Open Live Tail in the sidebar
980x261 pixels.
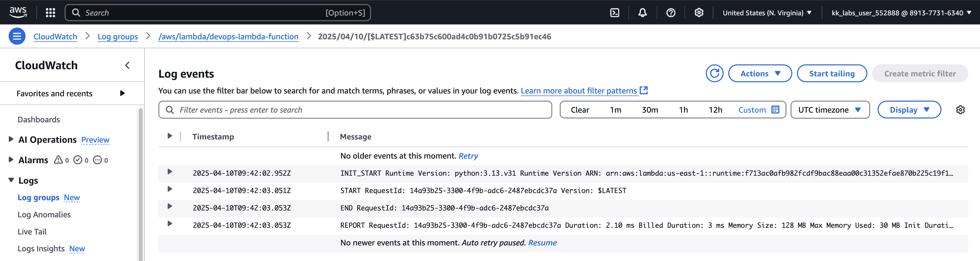pyautogui.click(x=32, y=232)
